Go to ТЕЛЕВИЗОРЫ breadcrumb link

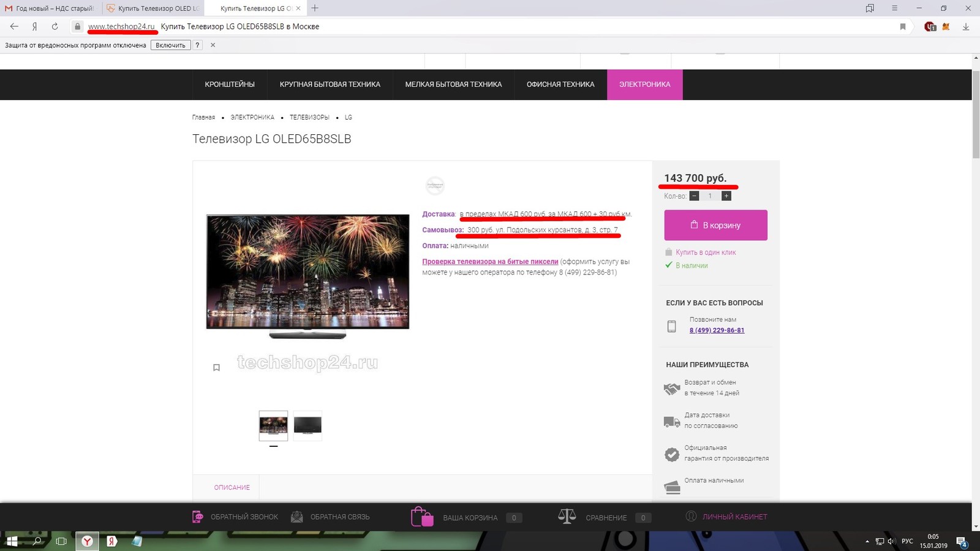[x=309, y=117]
